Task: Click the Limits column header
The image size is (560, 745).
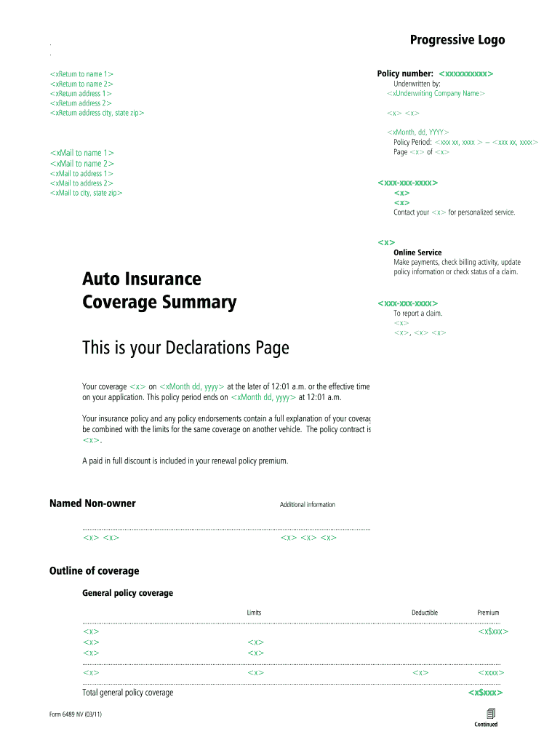Action: 254,613
